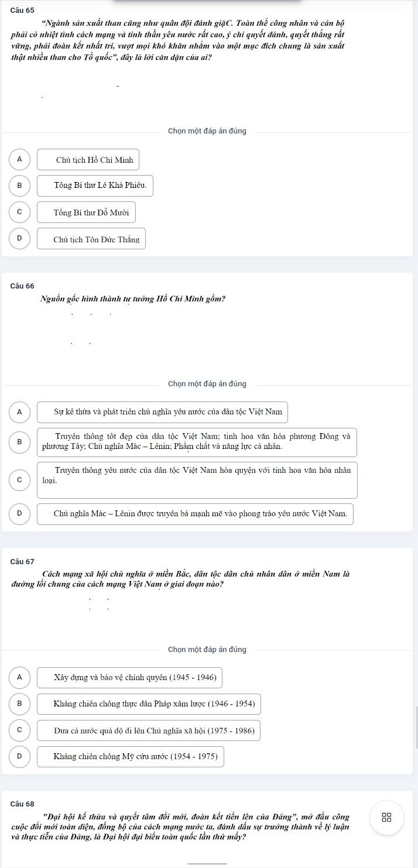This screenshot has width=418, height=868.
Task: Select option D for Câu 66
Action: coord(19,514)
